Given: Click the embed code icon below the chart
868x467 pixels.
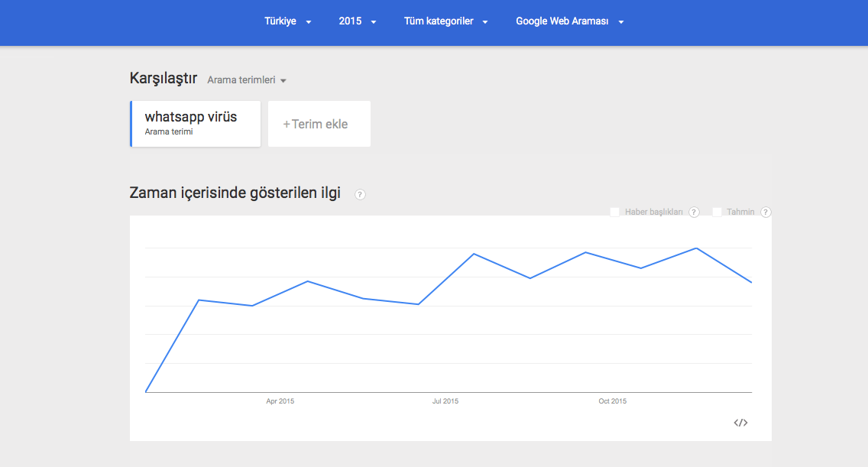Looking at the screenshot, I should pos(740,423).
